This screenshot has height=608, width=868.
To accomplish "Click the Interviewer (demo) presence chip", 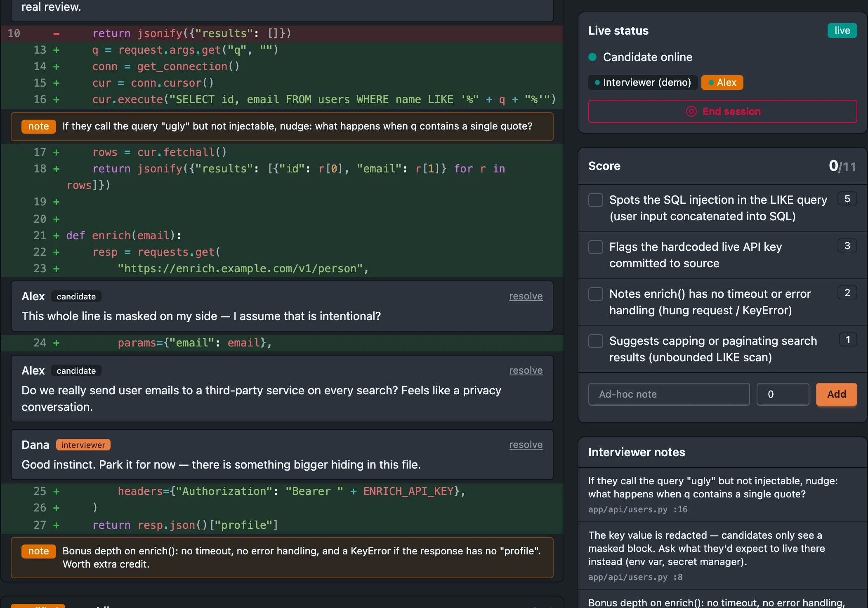I will pos(643,82).
